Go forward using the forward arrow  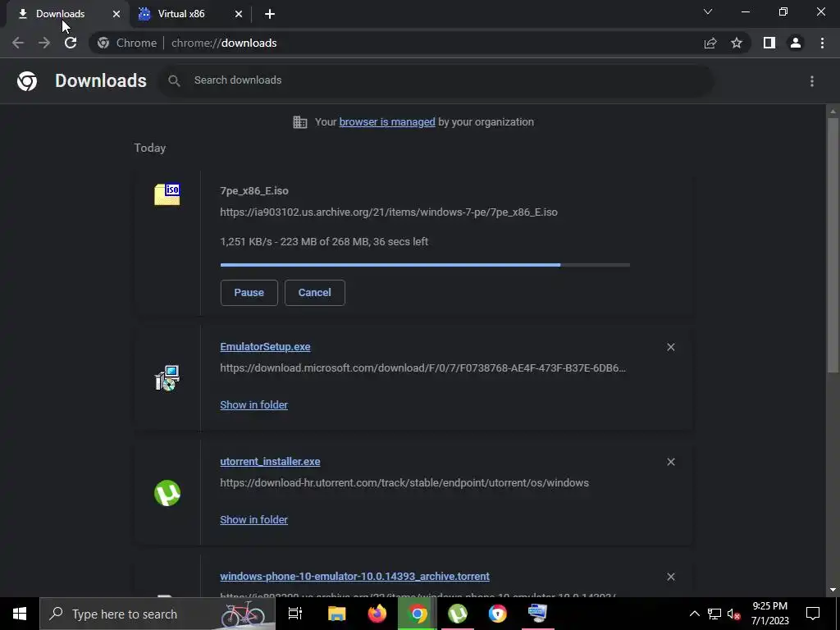pyautogui.click(x=44, y=43)
